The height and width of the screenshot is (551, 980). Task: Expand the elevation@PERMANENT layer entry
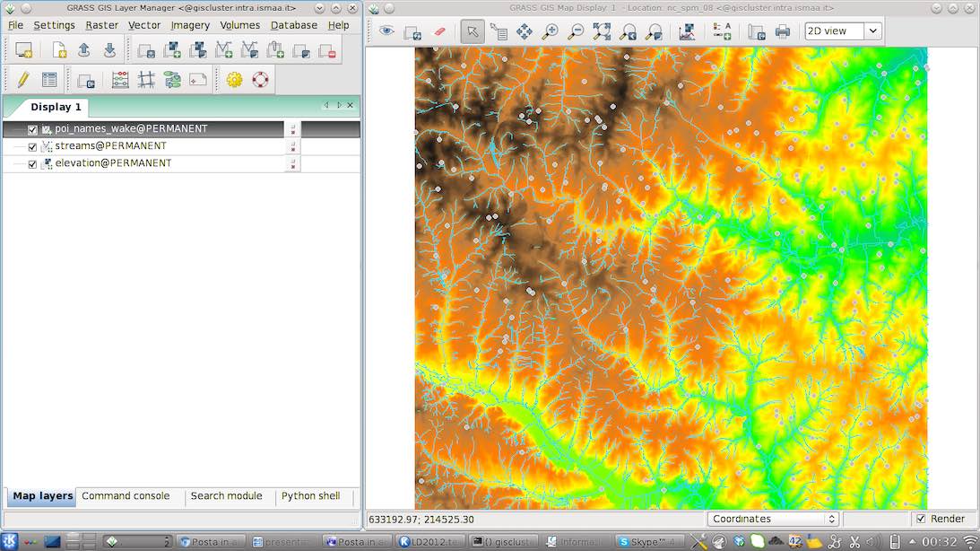tap(20, 163)
